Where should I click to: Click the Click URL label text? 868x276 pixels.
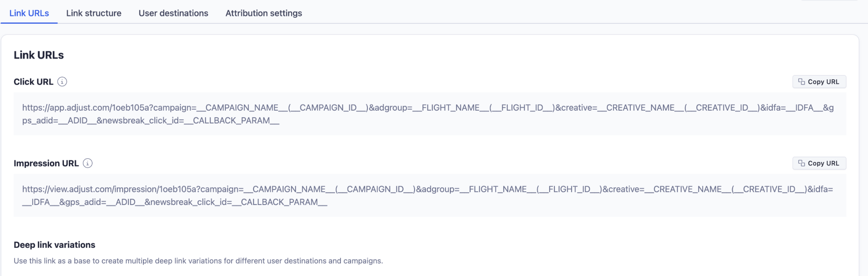[x=34, y=82]
